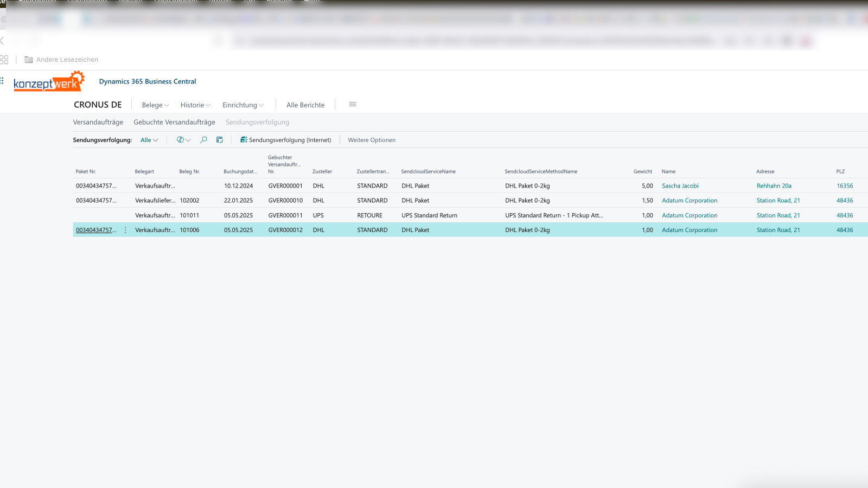Image resolution: width=868 pixels, height=488 pixels.
Task: Open row options for the highlighted package row
Action: point(125,230)
